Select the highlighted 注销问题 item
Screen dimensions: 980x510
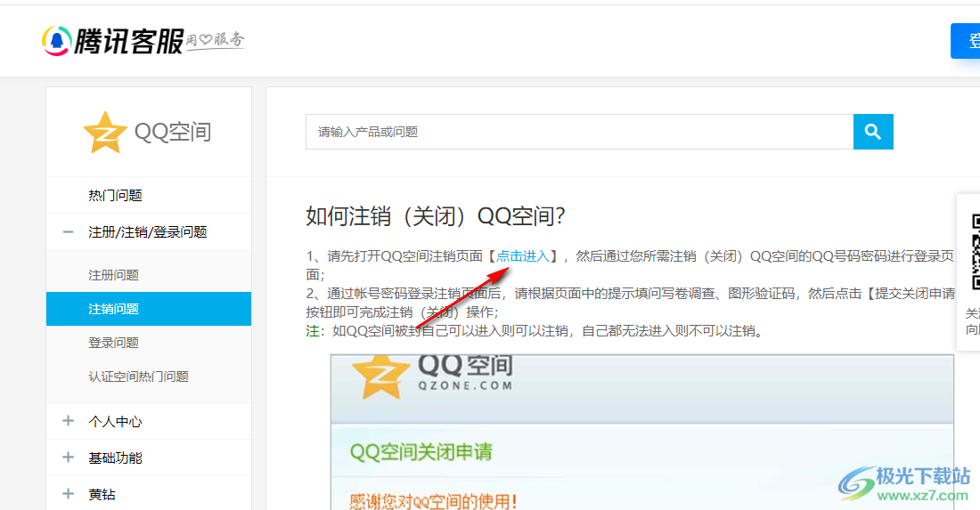(x=149, y=308)
